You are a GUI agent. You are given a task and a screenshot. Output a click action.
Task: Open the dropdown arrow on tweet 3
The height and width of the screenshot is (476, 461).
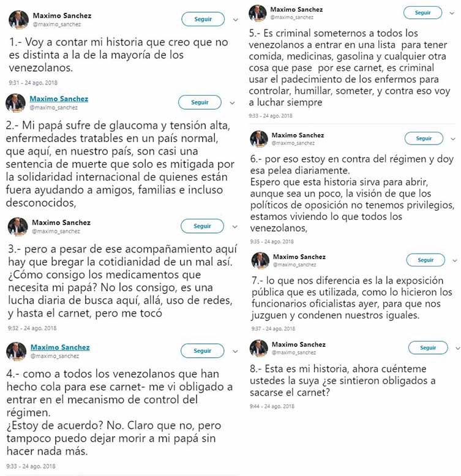tap(236, 227)
